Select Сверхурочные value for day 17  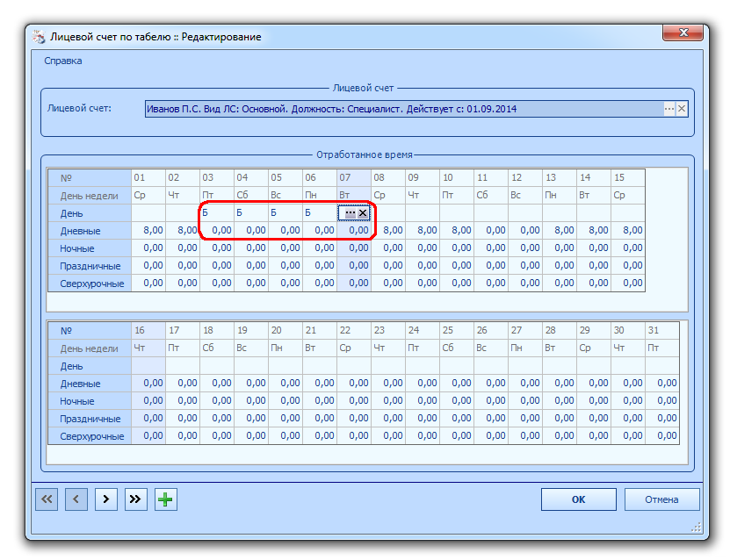tap(183, 436)
